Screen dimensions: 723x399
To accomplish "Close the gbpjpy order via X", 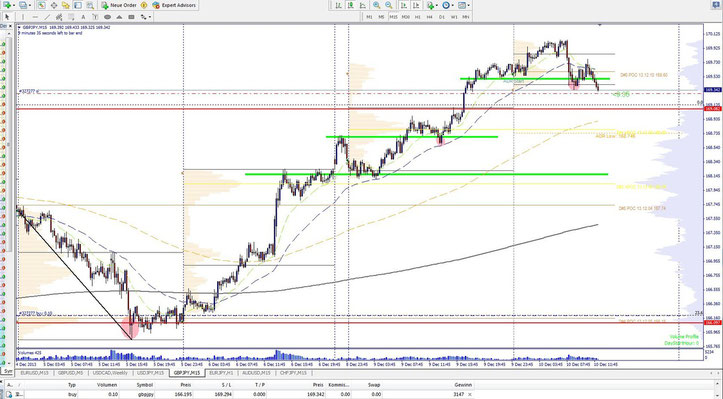I will 470,394.
